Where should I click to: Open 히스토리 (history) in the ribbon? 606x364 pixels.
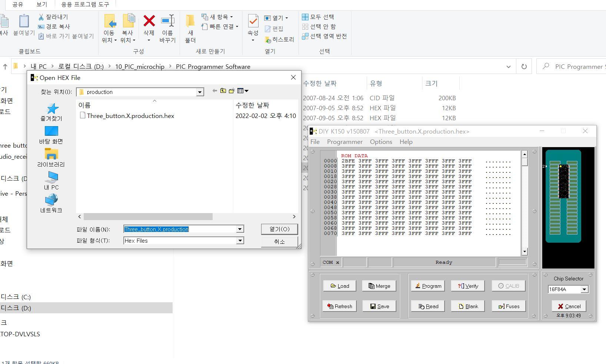click(280, 40)
